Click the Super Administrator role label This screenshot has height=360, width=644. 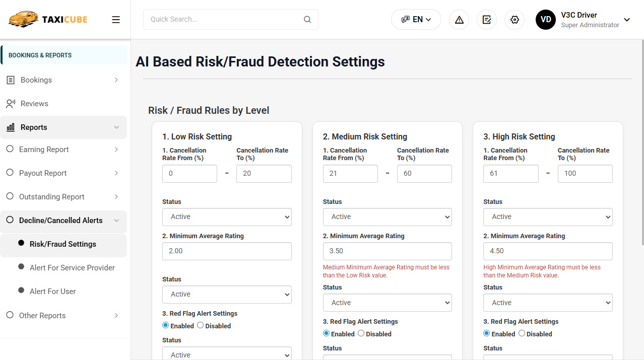coord(590,25)
